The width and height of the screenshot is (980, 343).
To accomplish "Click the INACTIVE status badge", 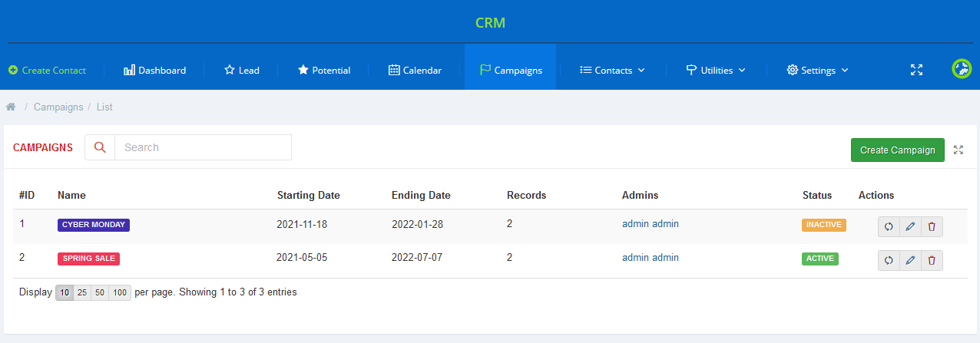I will [x=824, y=225].
